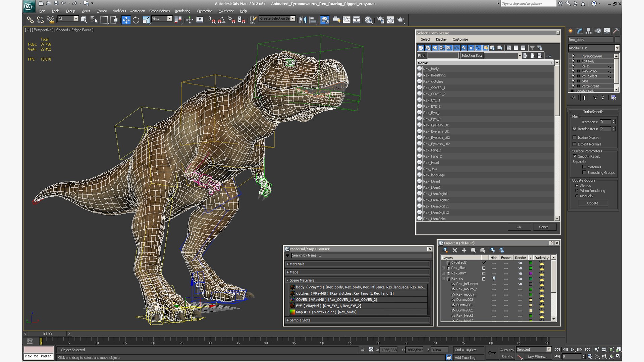
Task: Activate the Select and Move tool
Action: pos(126,20)
